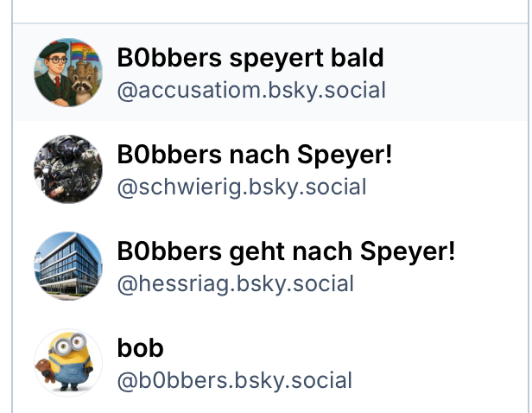This screenshot has height=413, width=532.
Task: Click the @schwierig.bsky.social handle
Action: (x=242, y=187)
